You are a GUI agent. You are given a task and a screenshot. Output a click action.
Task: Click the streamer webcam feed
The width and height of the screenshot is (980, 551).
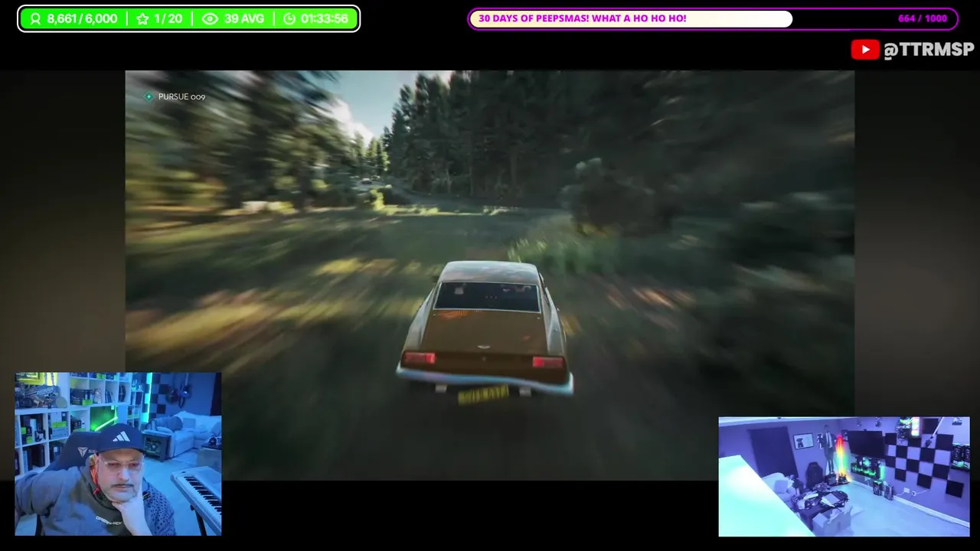point(118,455)
